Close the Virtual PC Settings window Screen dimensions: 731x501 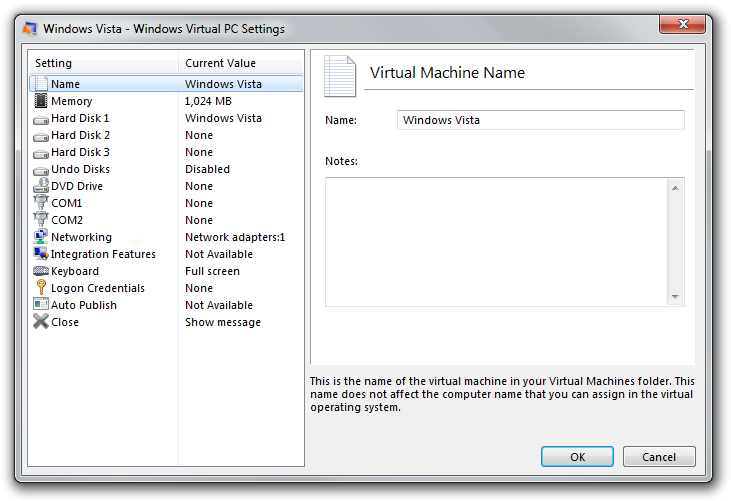[x=682, y=24]
